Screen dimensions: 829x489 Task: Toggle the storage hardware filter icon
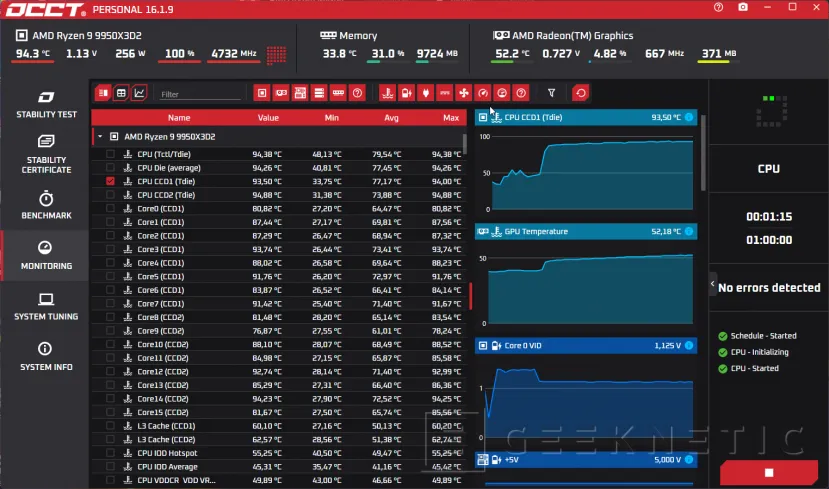[x=319, y=93]
